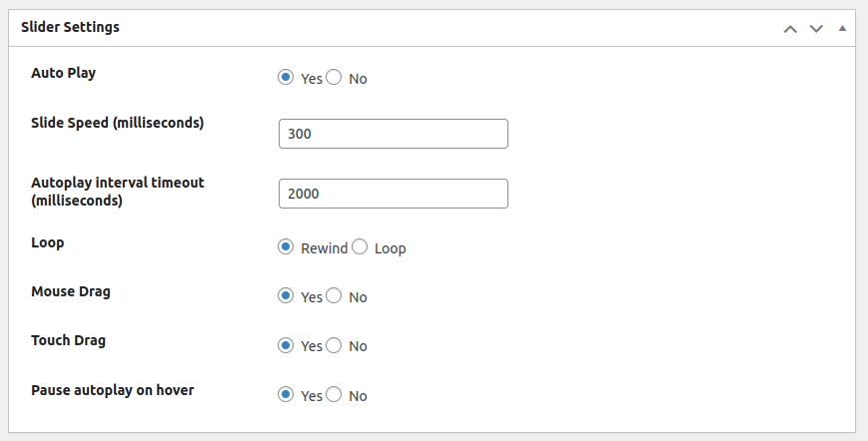Set Touch Drag to No
Viewport: 868px width, 441px height.
pos(335,344)
